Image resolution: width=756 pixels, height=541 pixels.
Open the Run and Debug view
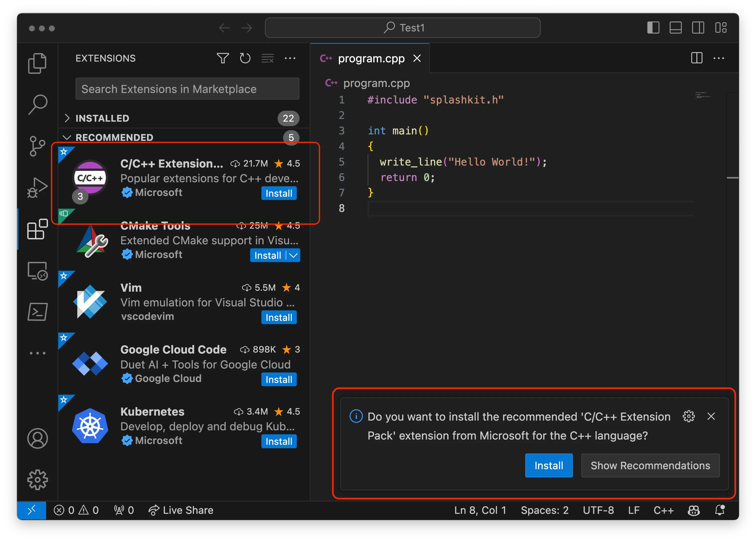click(37, 187)
